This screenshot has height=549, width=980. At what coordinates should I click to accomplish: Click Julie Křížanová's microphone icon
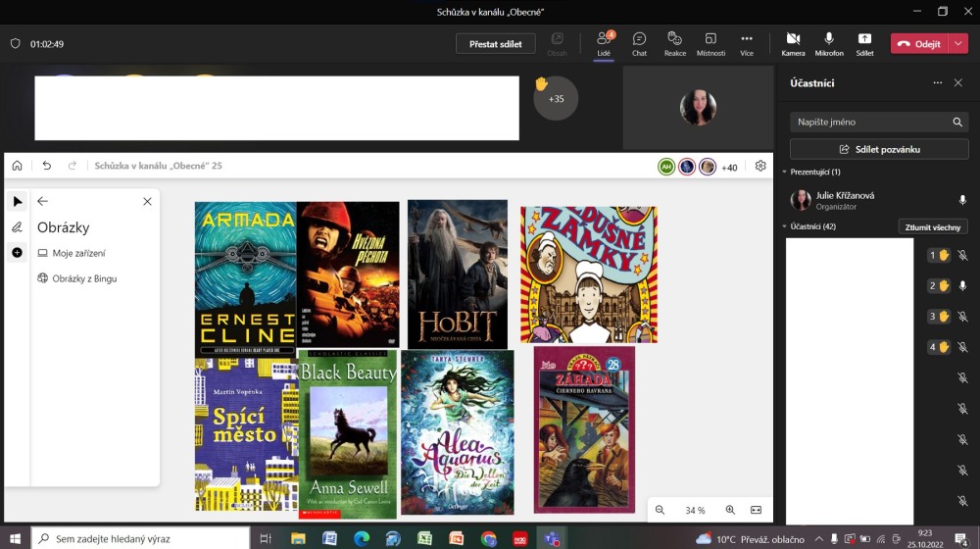962,200
